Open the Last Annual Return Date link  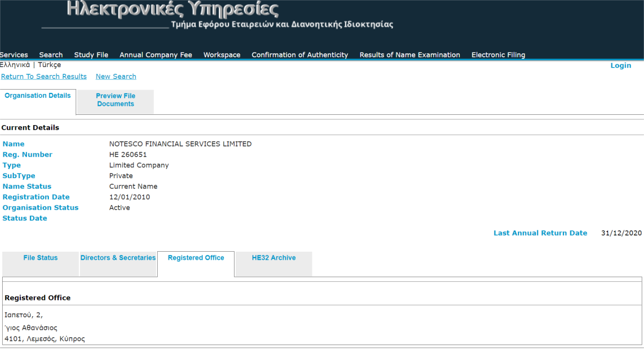point(540,233)
